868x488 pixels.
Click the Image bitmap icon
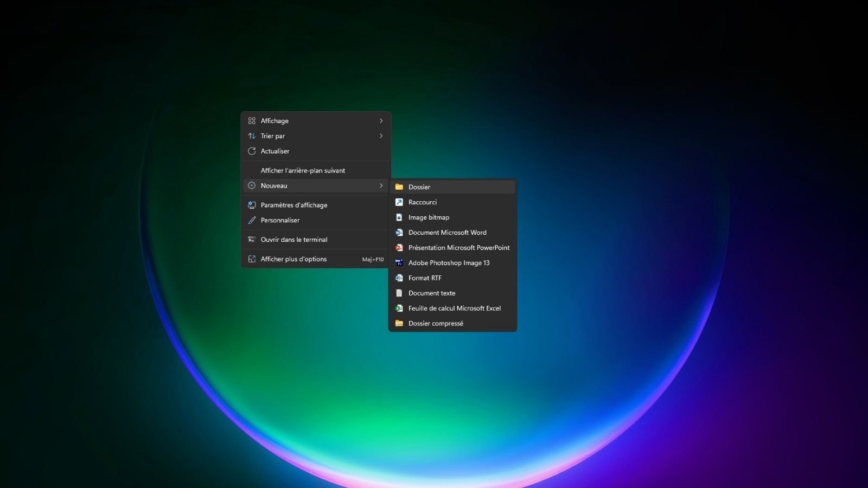click(x=399, y=217)
